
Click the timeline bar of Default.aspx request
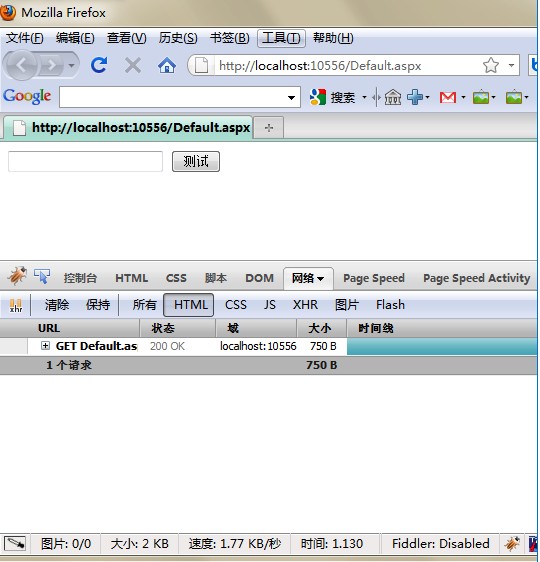coord(442,346)
